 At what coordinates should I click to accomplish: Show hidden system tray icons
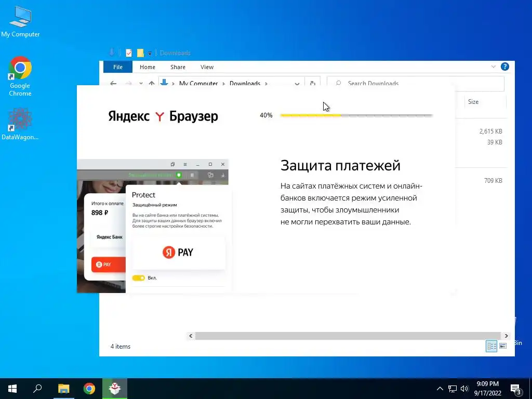pyautogui.click(x=440, y=389)
